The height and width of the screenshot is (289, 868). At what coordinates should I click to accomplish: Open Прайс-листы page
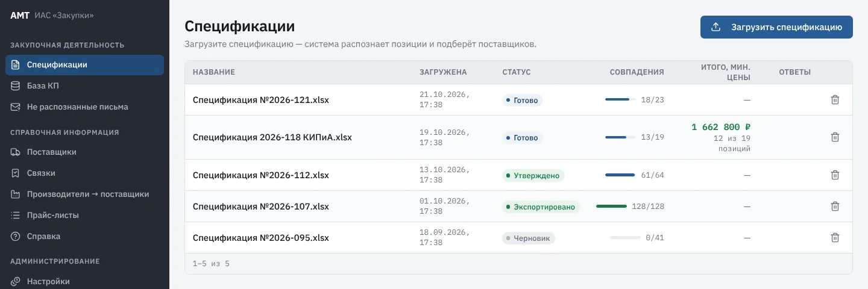(84, 216)
